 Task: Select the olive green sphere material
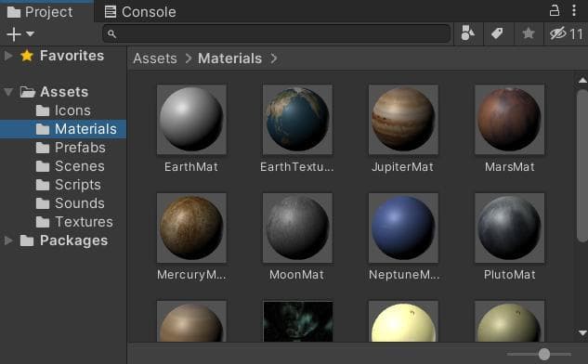pyautogui.click(x=509, y=321)
